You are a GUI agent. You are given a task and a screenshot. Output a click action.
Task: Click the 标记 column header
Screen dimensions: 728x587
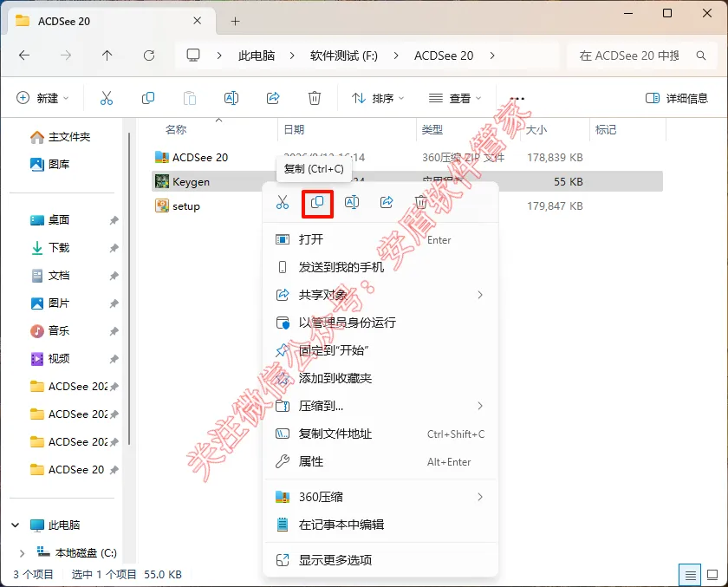coord(606,129)
